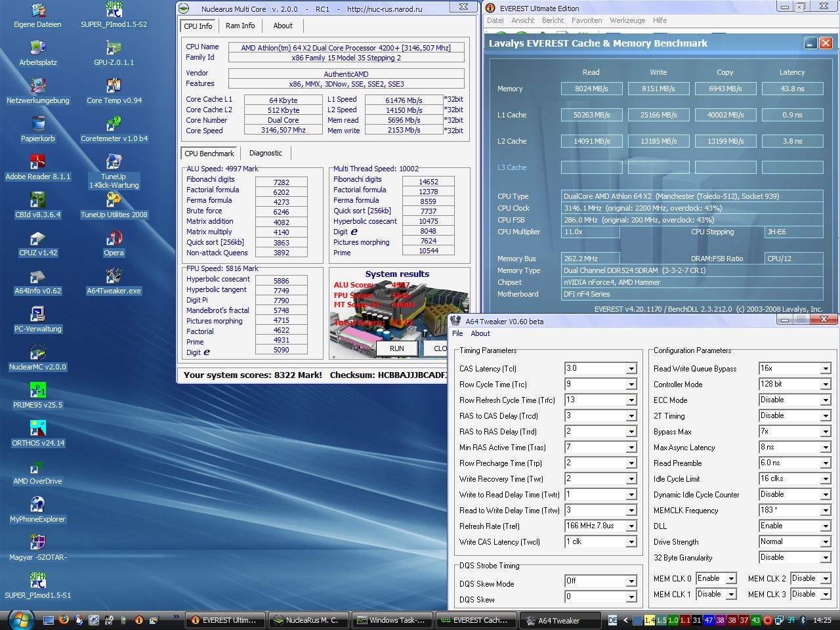Screen dimensions: 840x630
Task: Launch A64Tweaker.exe desktop icon
Action: (114, 282)
